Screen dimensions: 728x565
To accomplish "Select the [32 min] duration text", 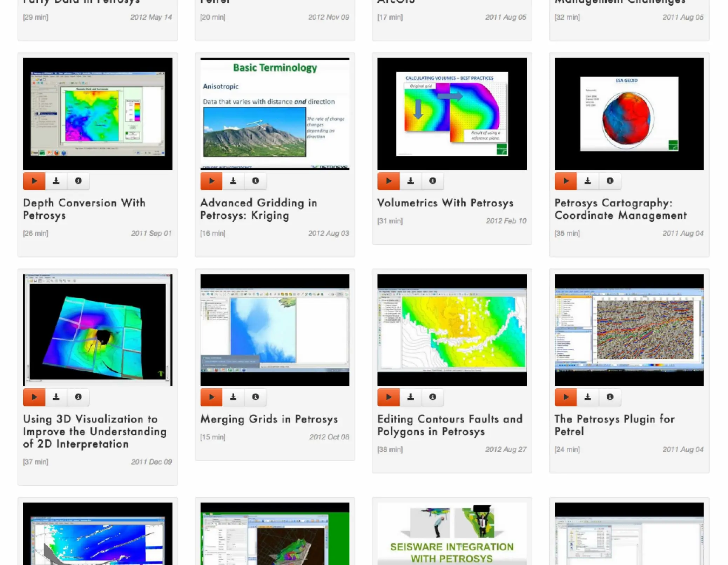I will click(x=567, y=17).
